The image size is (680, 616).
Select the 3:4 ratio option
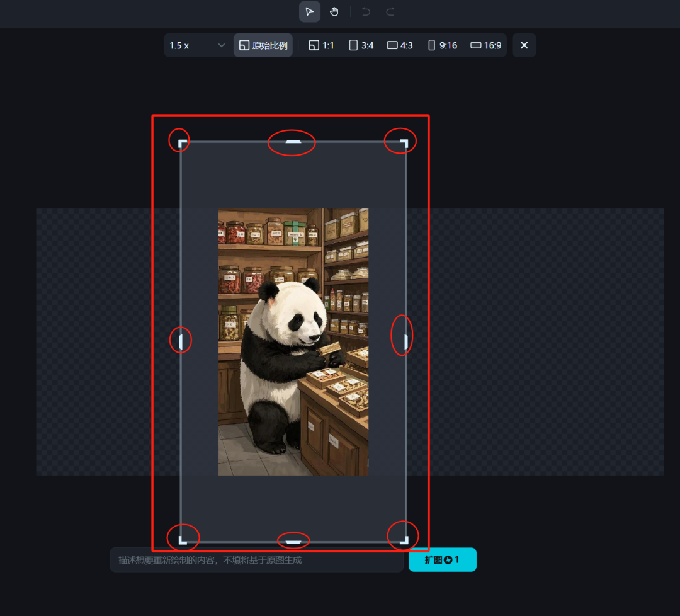coord(361,45)
